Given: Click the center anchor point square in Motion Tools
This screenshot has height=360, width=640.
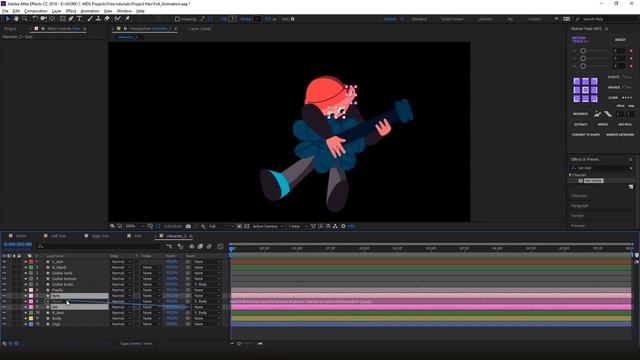Looking at the screenshot, I should (x=585, y=90).
